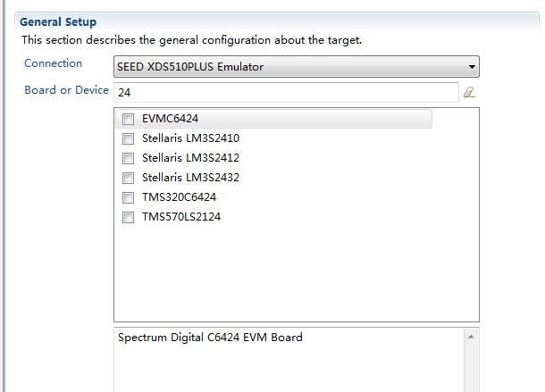
Task: Select the Stellaris LM3S2410 list entry
Action: (x=190, y=138)
